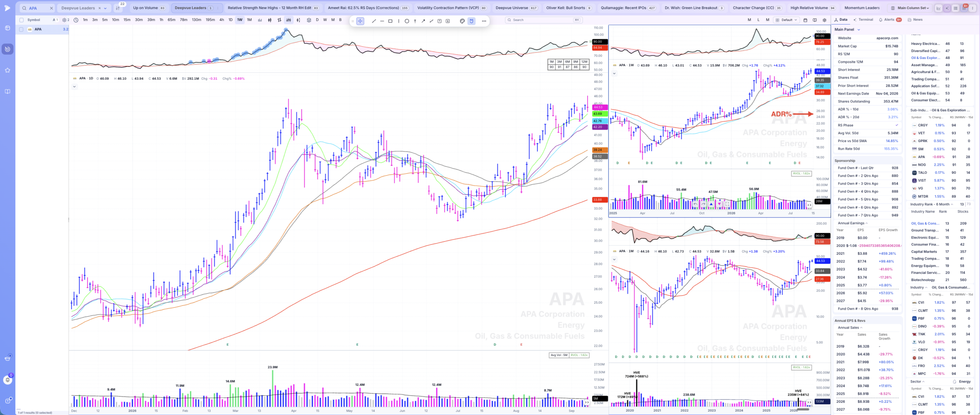
Task: Select the crosshair cursor drawing tool
Action: pos(360,21)
